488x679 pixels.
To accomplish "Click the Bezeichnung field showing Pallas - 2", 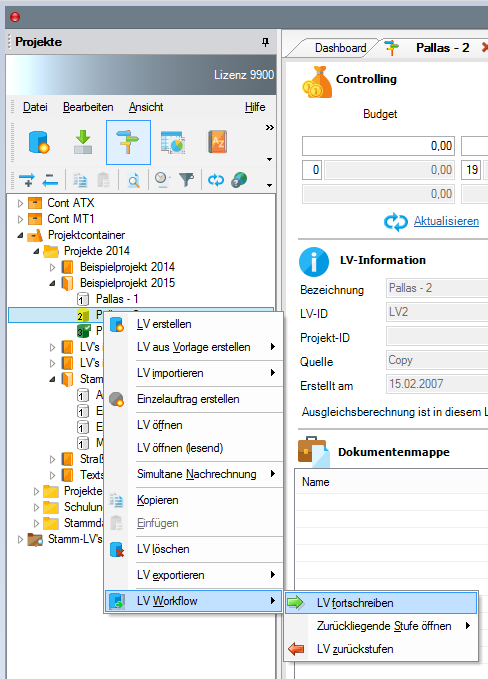I will pyautogui.click(x=437, y=288).
